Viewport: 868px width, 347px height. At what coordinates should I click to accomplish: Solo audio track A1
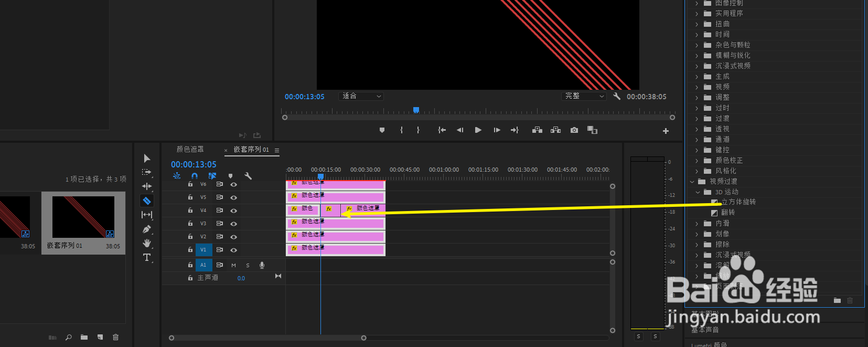pyautogui.click(x=248, y=265)
